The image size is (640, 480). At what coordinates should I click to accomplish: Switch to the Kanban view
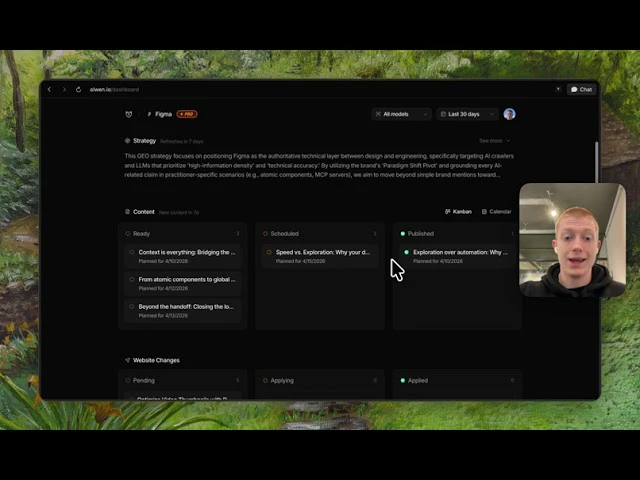458,212
